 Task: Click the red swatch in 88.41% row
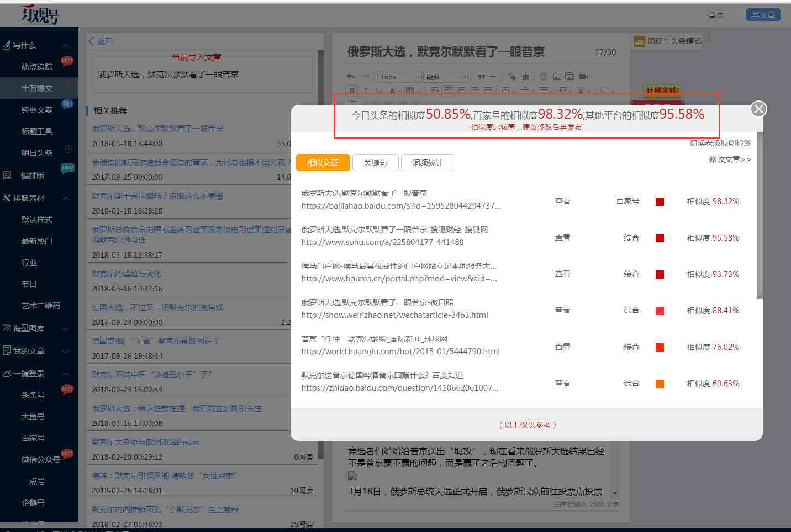(660, 311)
